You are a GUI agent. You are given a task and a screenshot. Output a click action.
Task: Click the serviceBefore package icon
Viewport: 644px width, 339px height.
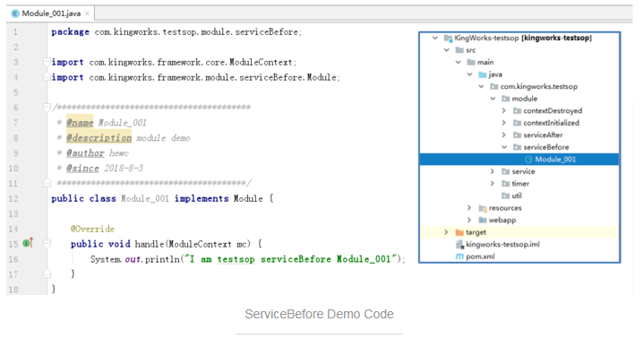(517, 147)
